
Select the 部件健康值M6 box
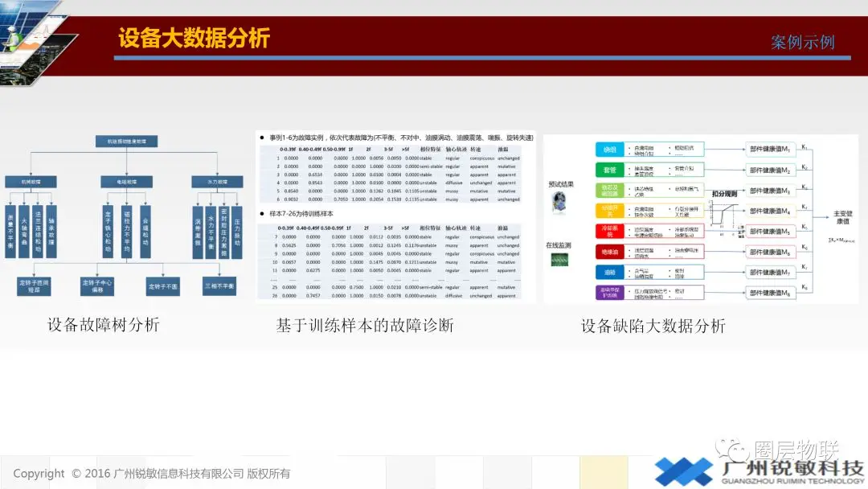pyautogui.click(x=771, y=252)
